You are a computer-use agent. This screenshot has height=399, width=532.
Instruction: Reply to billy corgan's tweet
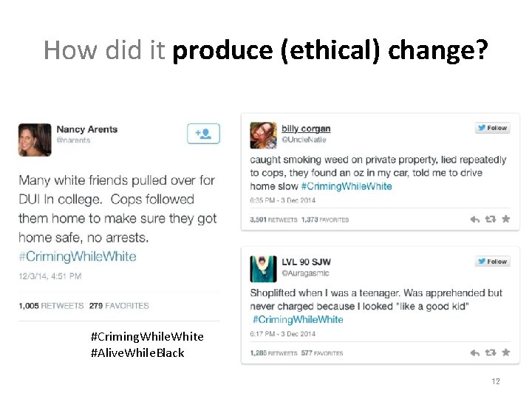pos(475,219)
